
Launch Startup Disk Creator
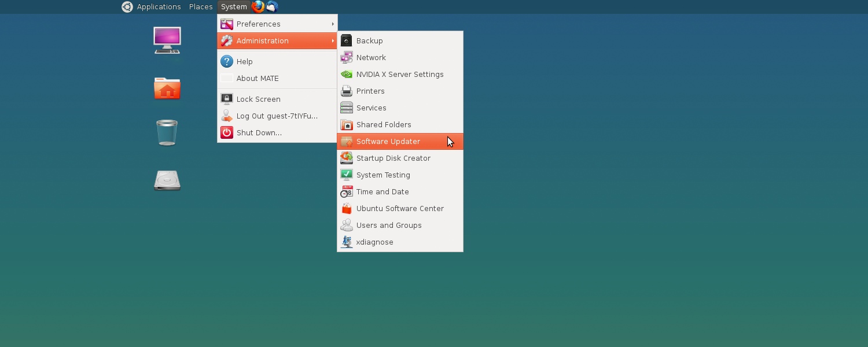(x=393, y=158)
